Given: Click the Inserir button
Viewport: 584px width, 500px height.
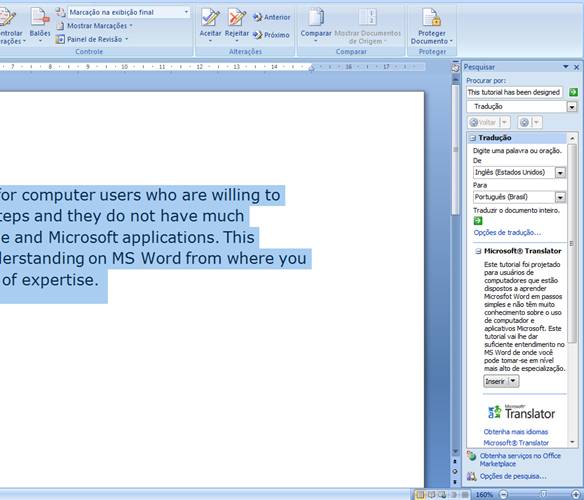Looking at the screenshot, I should point(495,381).
